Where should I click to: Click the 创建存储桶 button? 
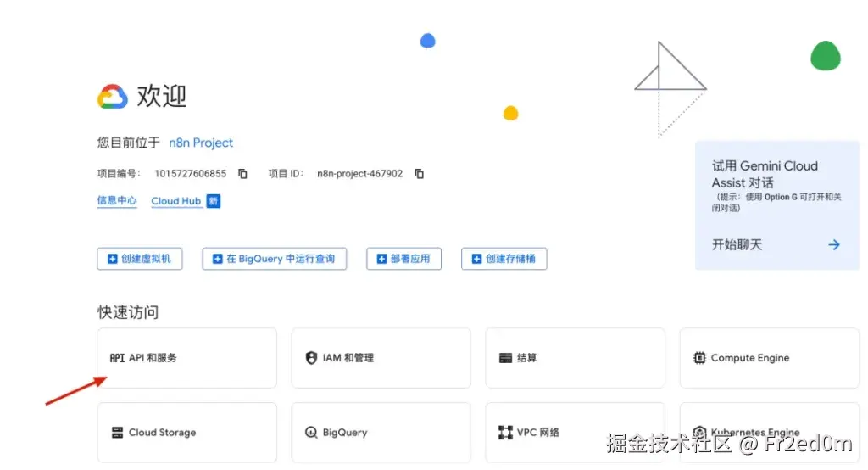(x=504, y=259)
